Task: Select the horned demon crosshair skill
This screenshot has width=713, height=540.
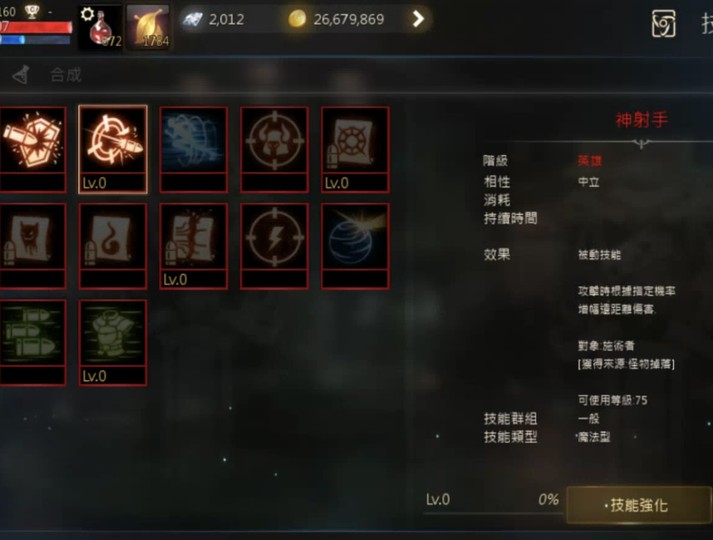Action: 274,150
